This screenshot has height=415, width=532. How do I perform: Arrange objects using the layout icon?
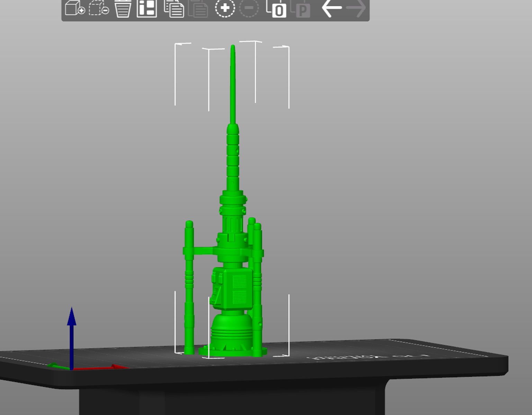[x=147, y=8]
